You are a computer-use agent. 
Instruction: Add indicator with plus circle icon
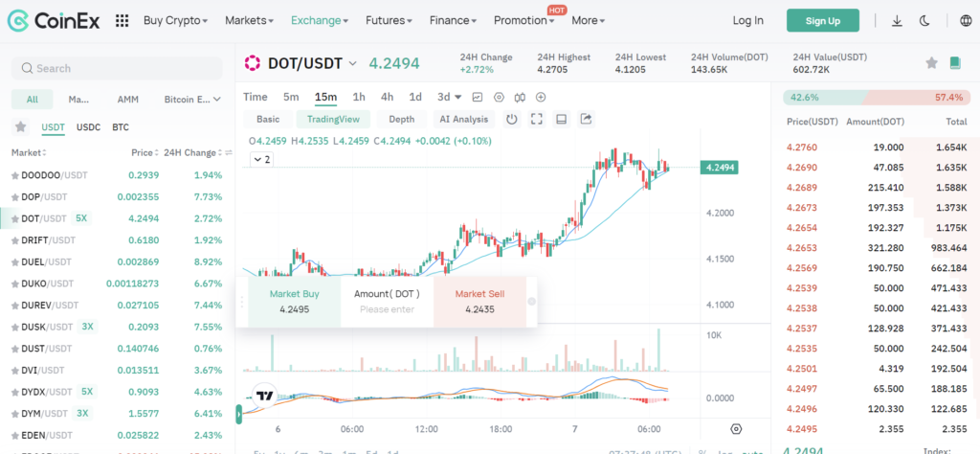pyautogui.click(x=542, y=97)
